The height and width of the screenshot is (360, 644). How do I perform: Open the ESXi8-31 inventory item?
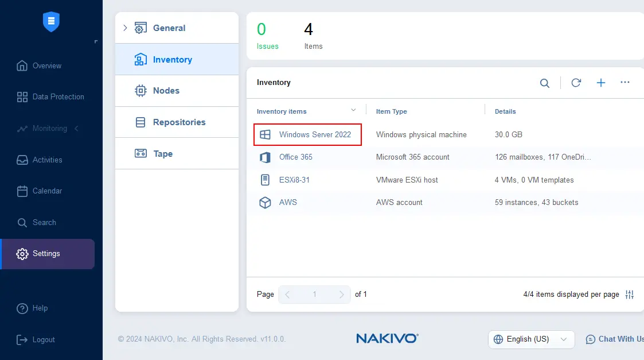(x=295, y=180)
